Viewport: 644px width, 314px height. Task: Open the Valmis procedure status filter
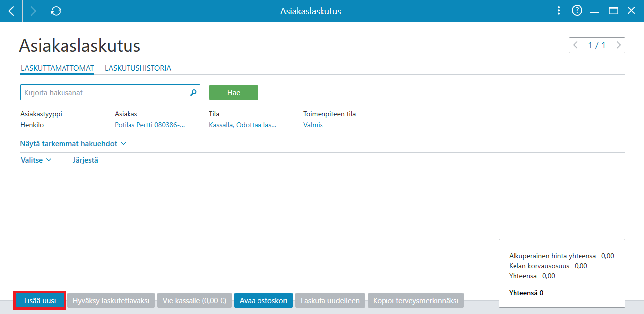coord(313,125)
